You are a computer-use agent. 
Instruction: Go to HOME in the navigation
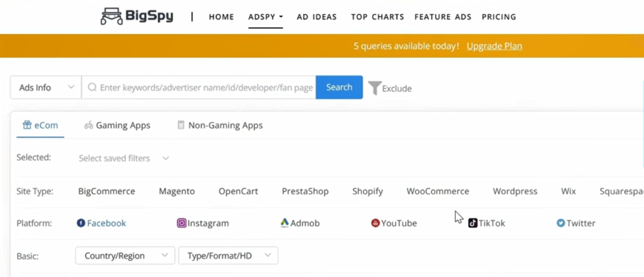[221, 17]
